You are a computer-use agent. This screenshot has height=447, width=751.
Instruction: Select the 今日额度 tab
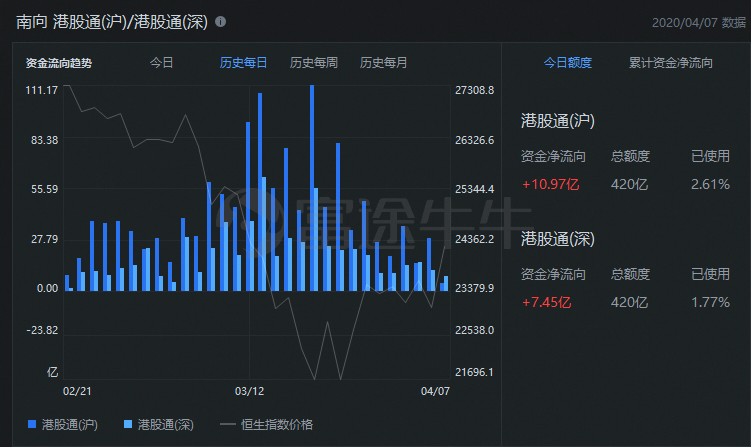568,63
